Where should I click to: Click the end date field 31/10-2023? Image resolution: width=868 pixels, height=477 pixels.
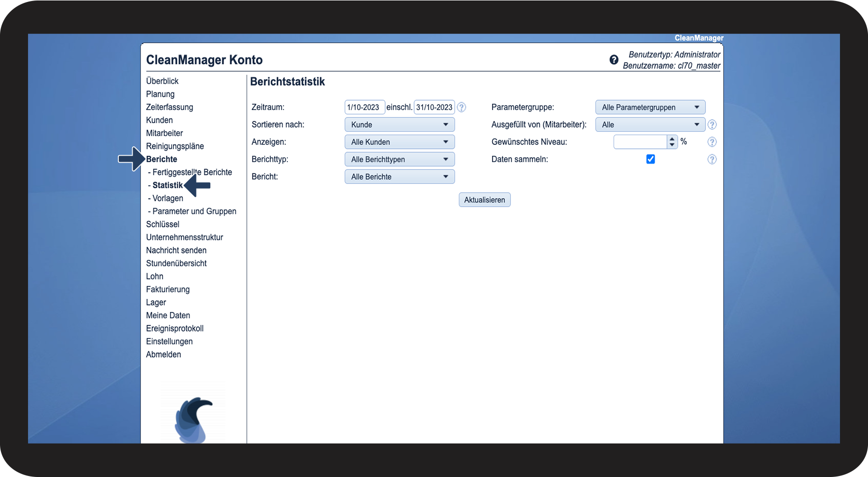coord(434,107)
